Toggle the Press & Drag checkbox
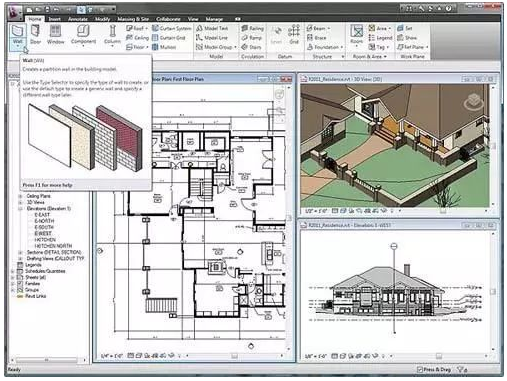The width and height of the screenshot is (507, 381). point(420,369)
